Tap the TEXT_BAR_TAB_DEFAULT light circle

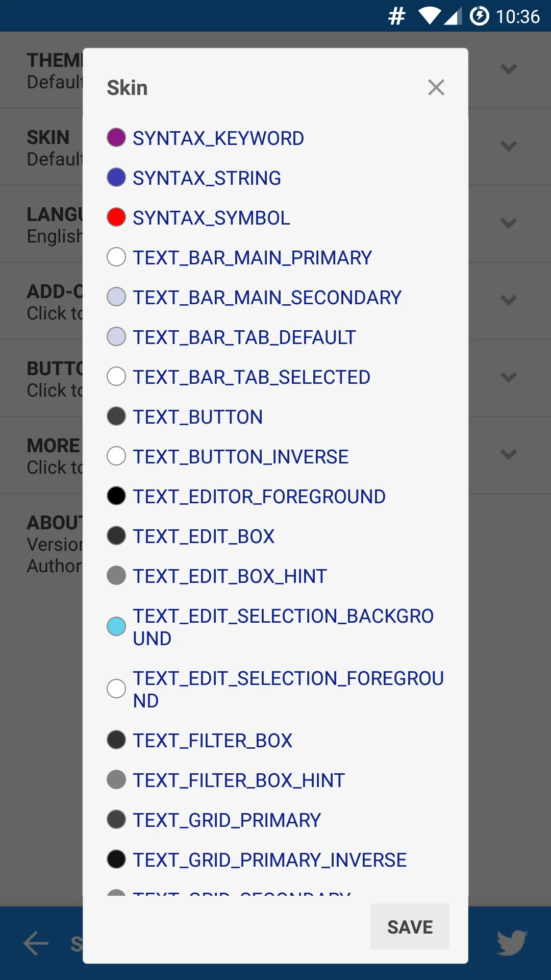point(116,337)
